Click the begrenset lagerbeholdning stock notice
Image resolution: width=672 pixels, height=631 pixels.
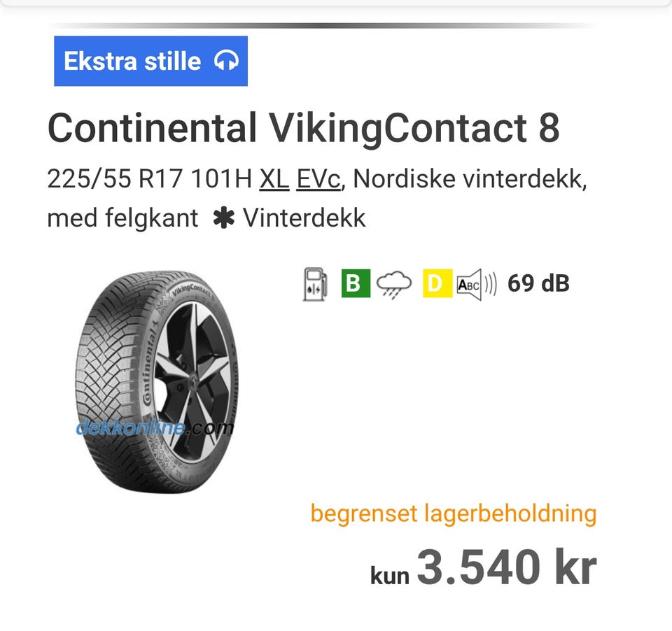pos(453,513)
